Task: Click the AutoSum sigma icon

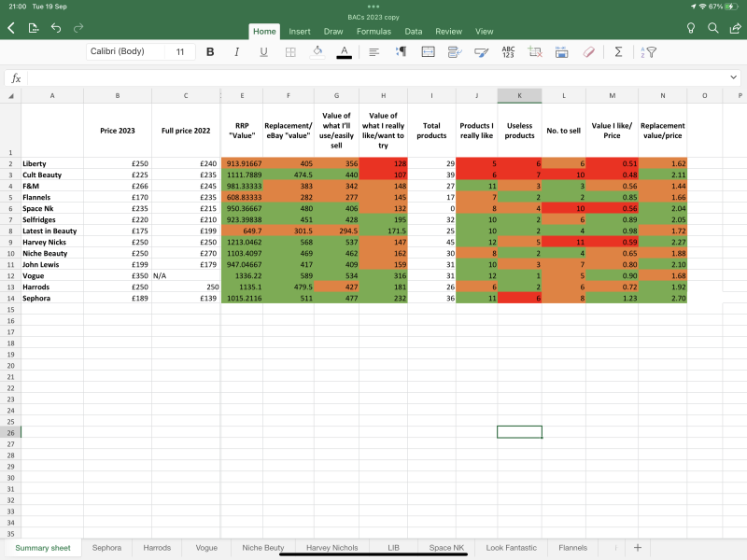Action: pyautogui.click(x=618, y=52)
